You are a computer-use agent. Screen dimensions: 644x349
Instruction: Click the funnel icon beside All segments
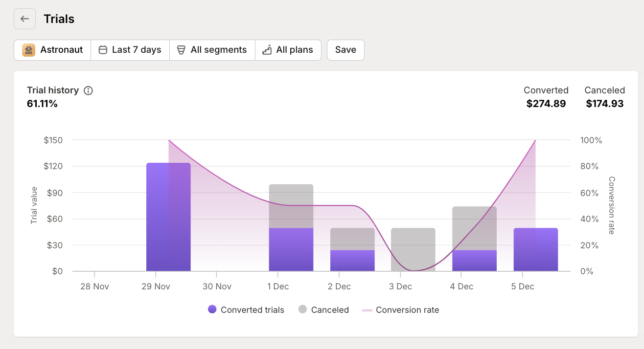(x=181, y=50)
